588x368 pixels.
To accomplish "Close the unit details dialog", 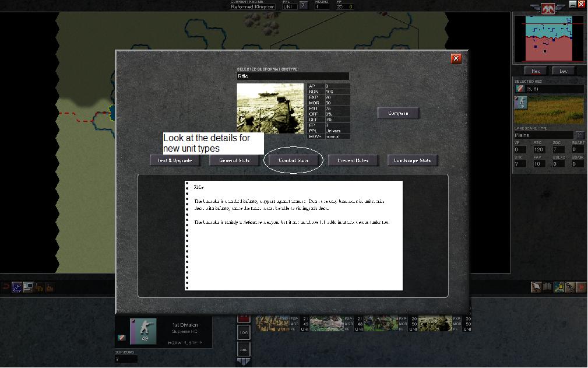I will 456,58.
